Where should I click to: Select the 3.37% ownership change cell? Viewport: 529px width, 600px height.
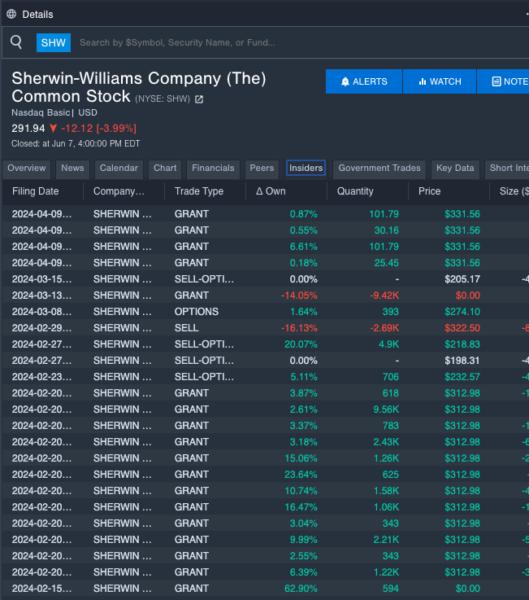(x=303, y=426)
